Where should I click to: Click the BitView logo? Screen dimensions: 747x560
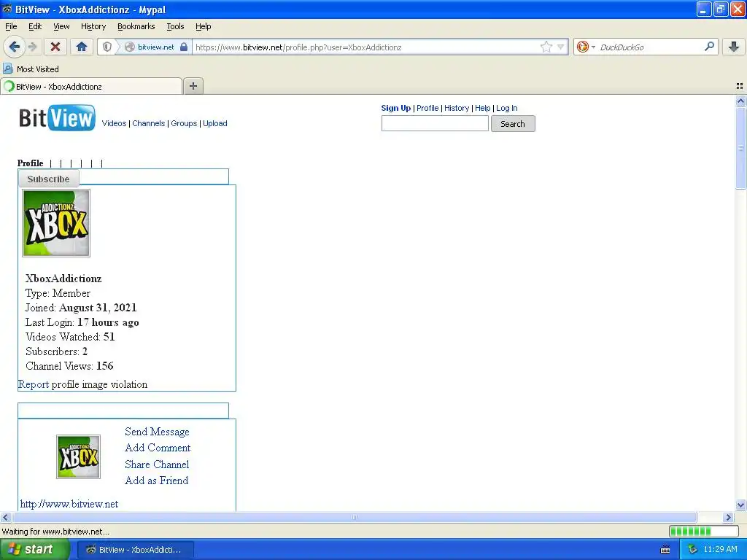pyautogui.click(x=57, y=117)
